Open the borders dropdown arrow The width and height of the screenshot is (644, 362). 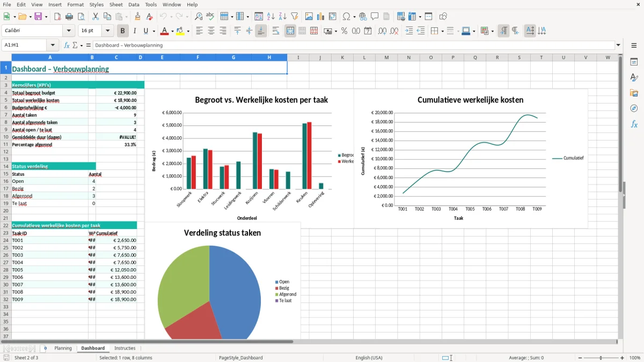click(442, 31)
